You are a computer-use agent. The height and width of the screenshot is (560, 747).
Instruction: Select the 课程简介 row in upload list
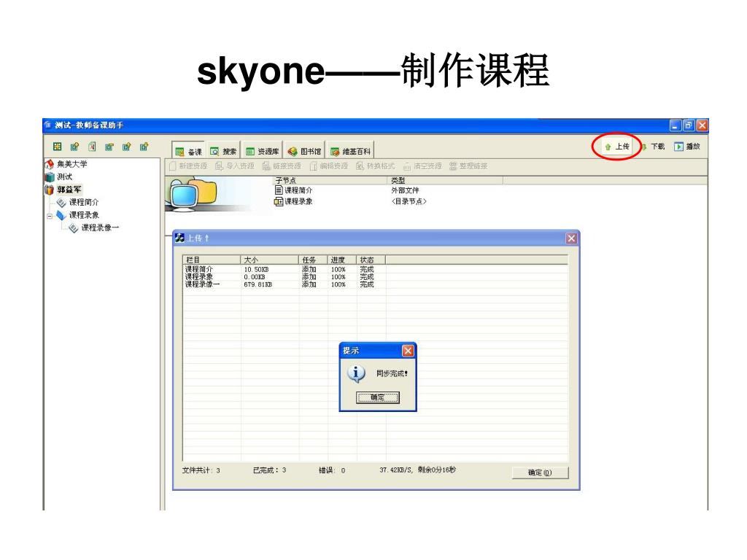pyautogui.click(x=375, y=270)
